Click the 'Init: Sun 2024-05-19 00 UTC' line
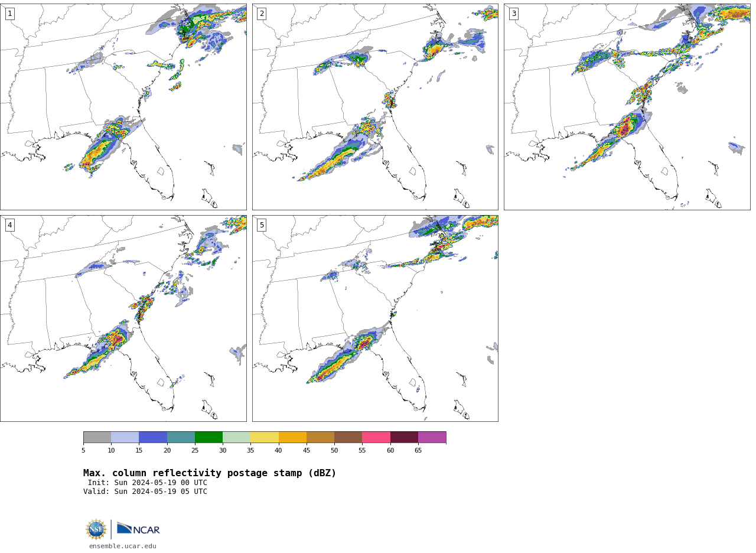Viewport: 756px width, 553px height. [148, 483]
